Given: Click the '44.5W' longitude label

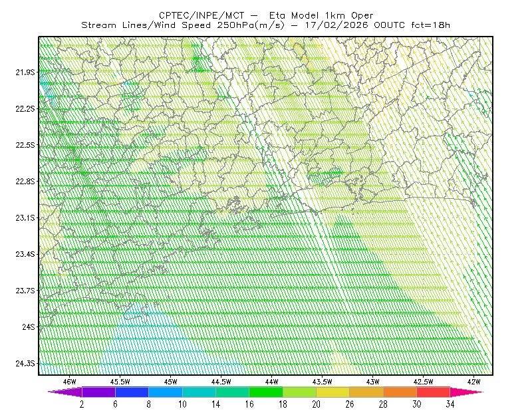Looking at the screenshot, I should click(x=221, y=382).
